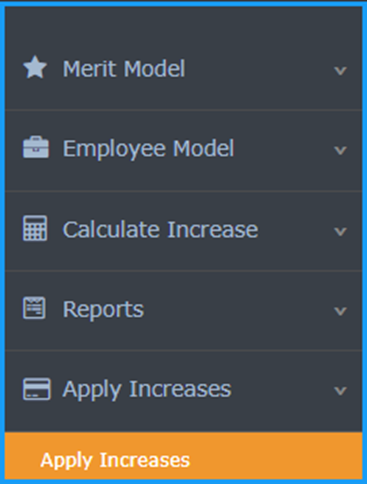This screenshot has height=484, width=367.
Task: Expand the Reports chevron arrow
Action: (340, 311)
